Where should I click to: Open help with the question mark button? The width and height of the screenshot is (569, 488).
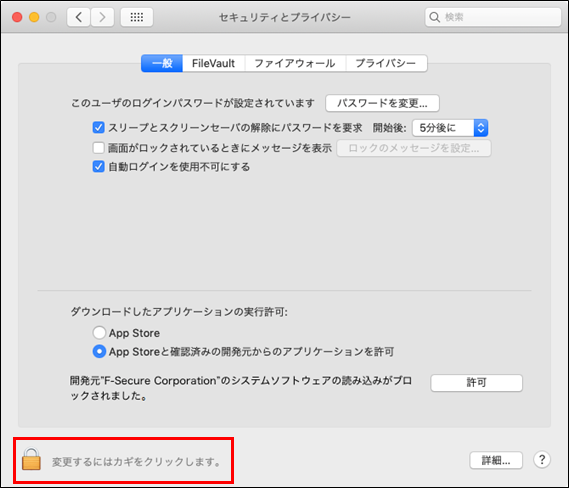(542, 460)
